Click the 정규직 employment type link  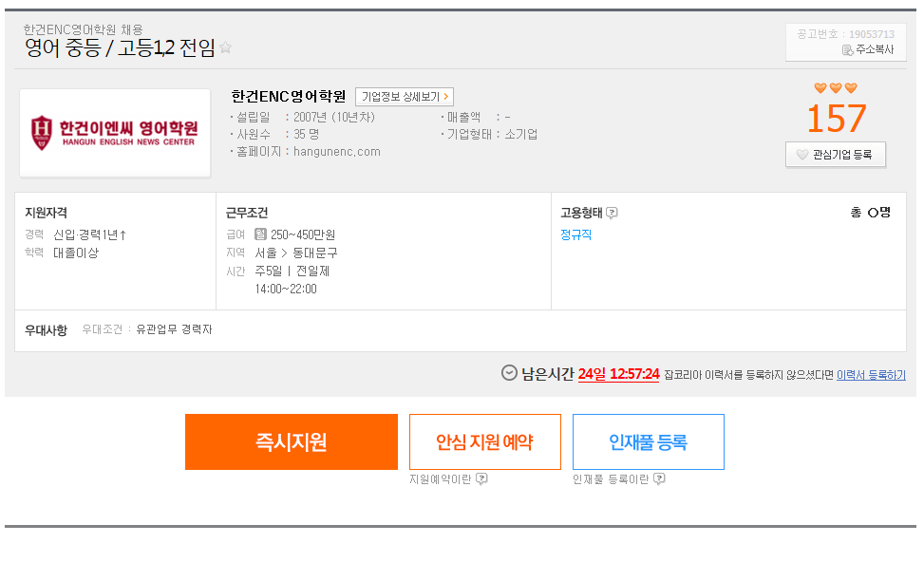(575, 234)
